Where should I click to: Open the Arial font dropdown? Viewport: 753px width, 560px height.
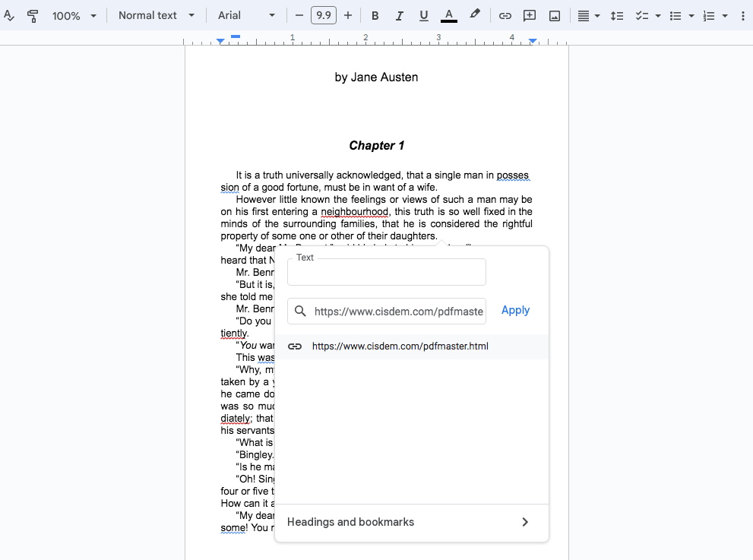coord(247,15)
